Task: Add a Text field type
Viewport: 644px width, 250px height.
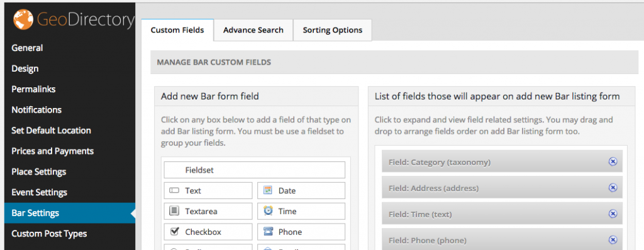Action: pyautogui.click(x=208, y=190)
